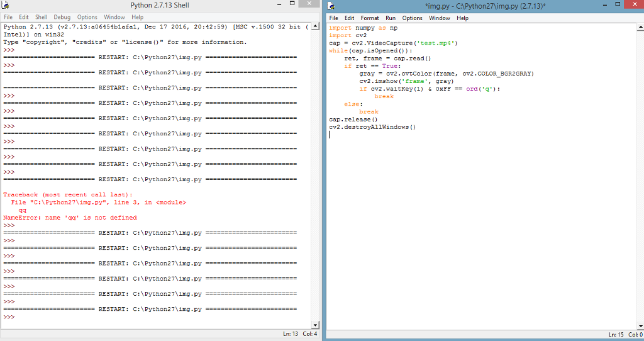Open File menu in img.py editor window

click(x=333, y=18)
